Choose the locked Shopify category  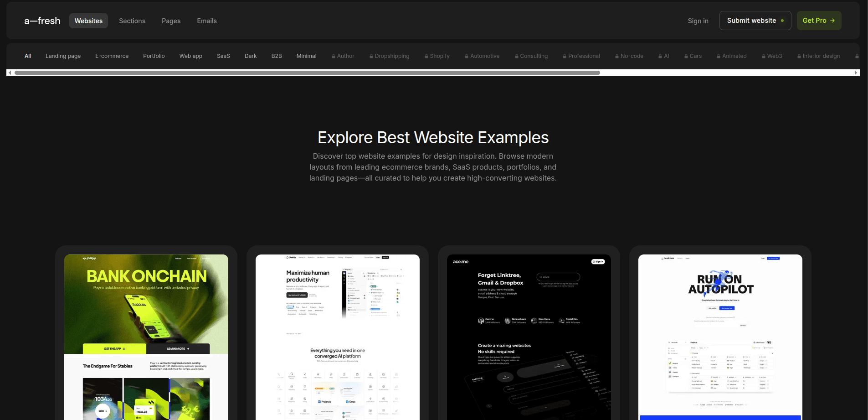click(437, 56)
